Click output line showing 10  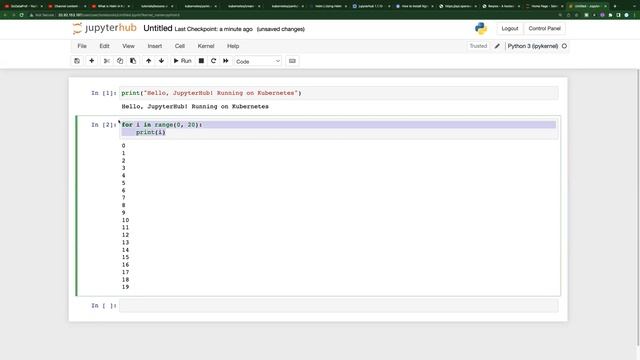[x=125, y=220]
